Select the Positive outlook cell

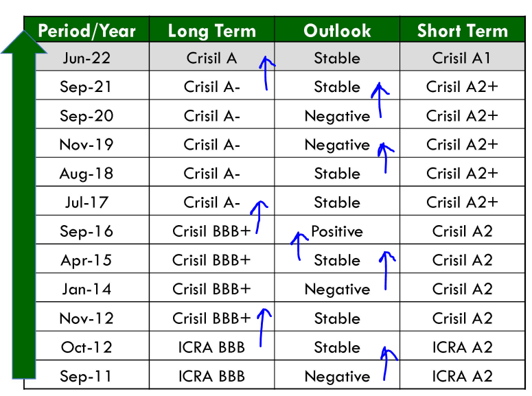click(337, 231)
